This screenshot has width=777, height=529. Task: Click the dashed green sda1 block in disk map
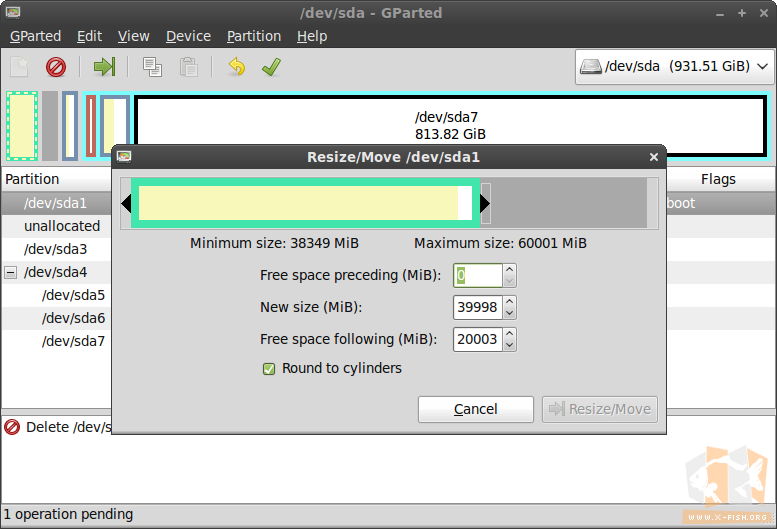coord(22,126)
